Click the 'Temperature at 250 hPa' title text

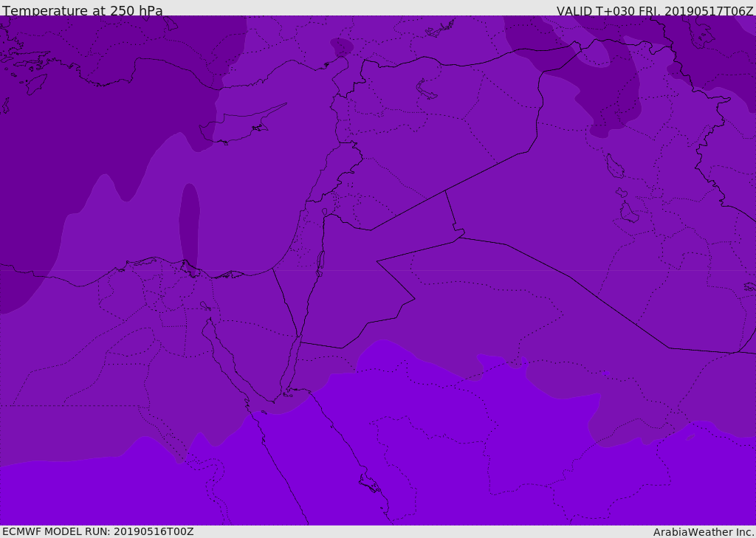coord(83,10)
